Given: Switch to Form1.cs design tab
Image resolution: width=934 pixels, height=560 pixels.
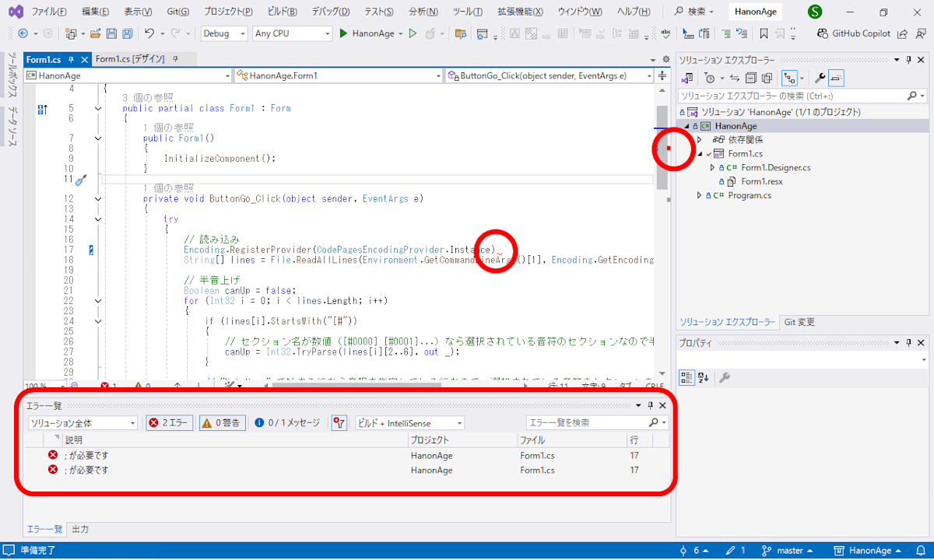Looking at the screenshot, I should click(131, 59).
